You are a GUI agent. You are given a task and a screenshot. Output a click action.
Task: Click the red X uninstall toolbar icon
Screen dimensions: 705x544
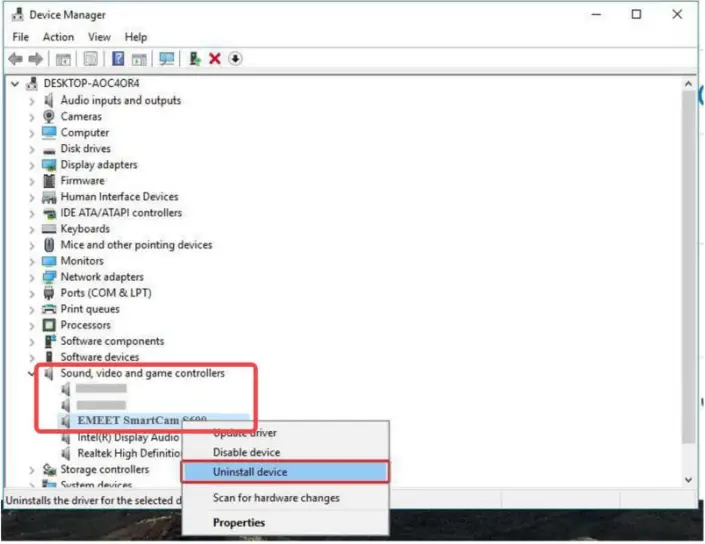coord(215,58)
